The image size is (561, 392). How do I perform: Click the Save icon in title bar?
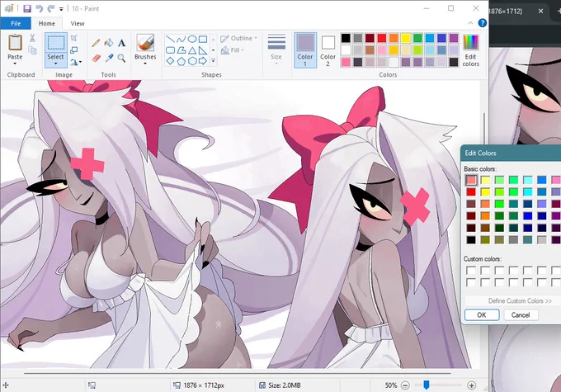(27, 8)
